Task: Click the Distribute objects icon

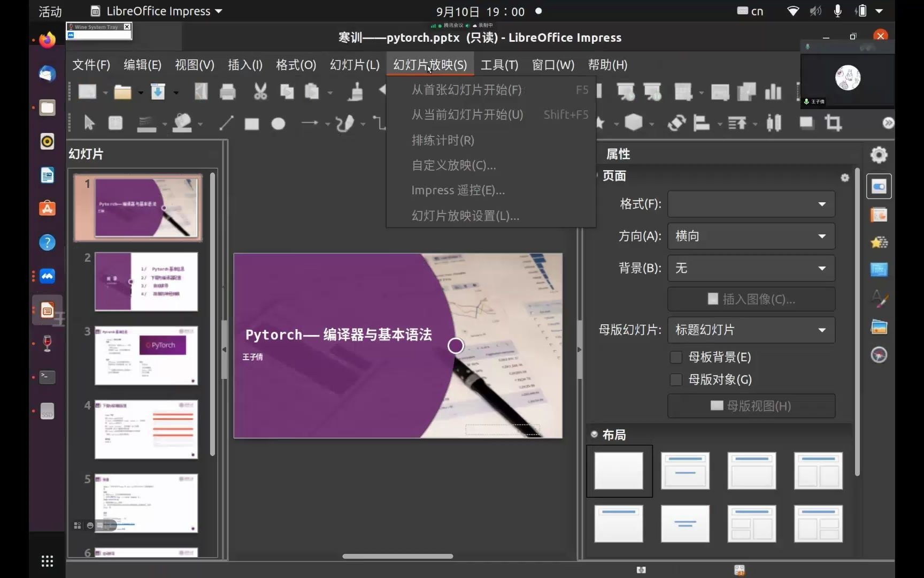Action: (x=773, y=123)
